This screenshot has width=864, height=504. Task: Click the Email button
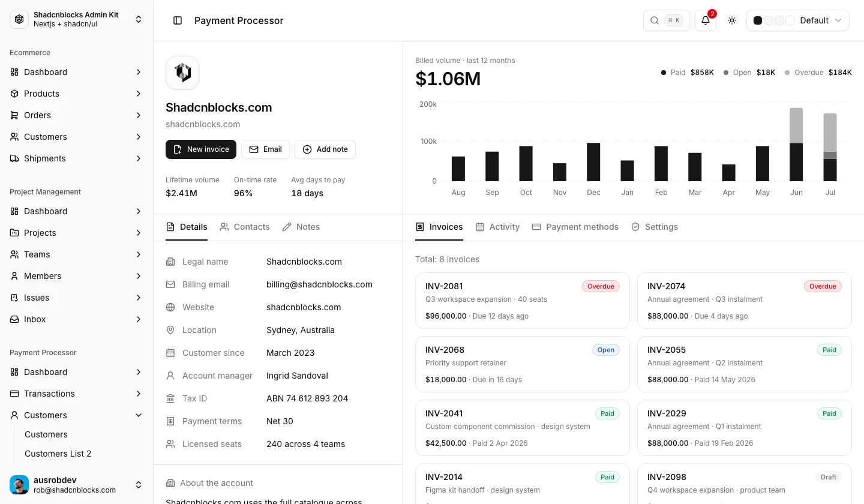click(x=265, y=149)
